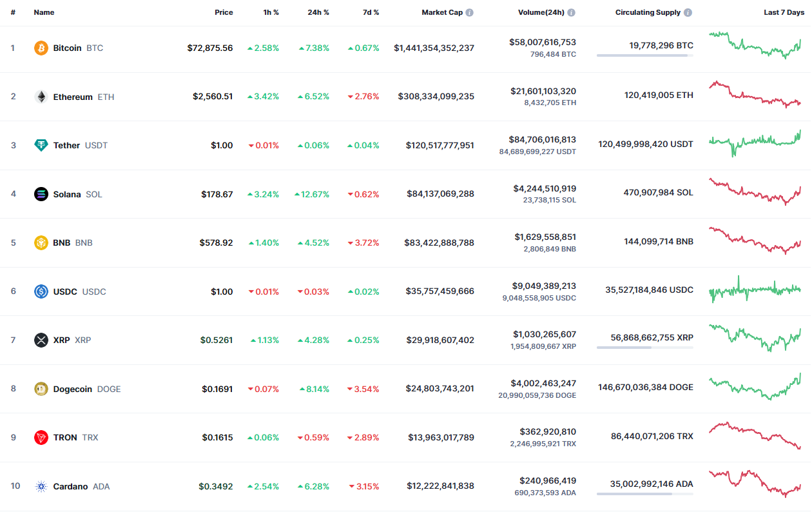The width and height of the screenshot is (812, 512).
Task: Sort table by Volume(24h) header
Action: pyautogui.click(x=541, y=12)
